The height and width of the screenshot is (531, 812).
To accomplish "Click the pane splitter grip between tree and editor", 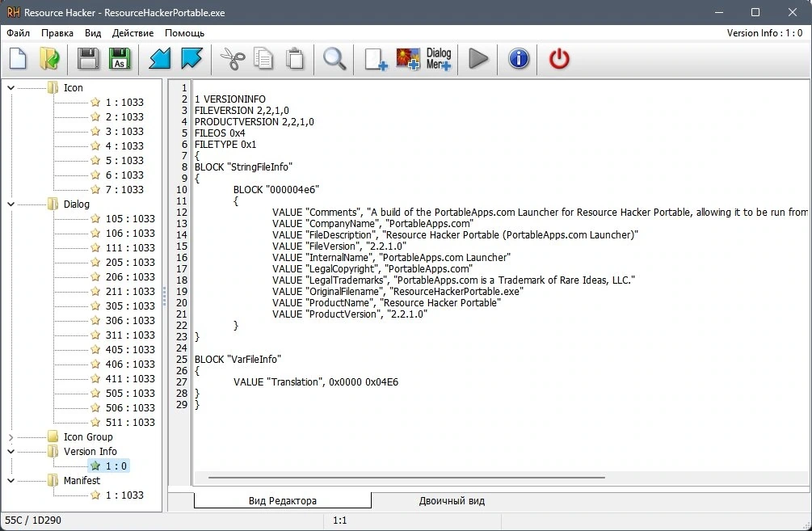I will pos(165,297).
